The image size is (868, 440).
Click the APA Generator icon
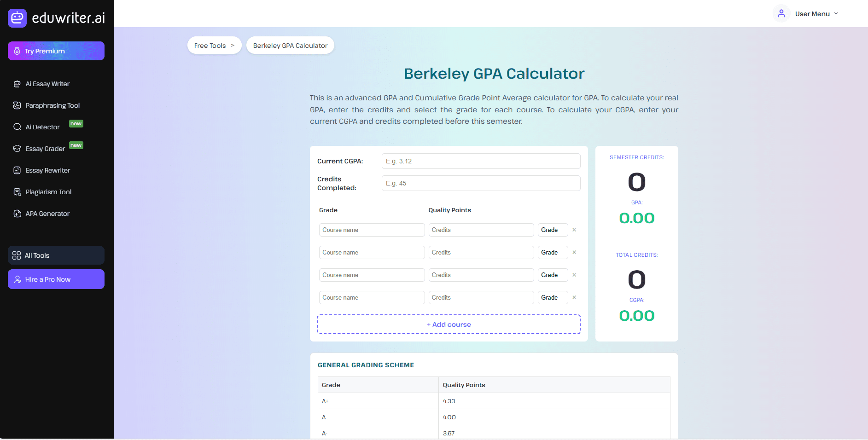tap(17, 214)
